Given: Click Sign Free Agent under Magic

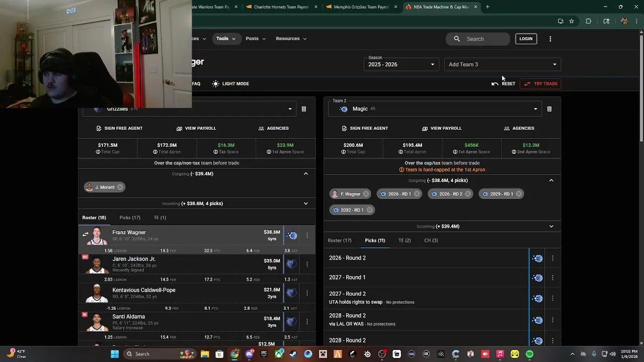Looking at the screenshot, I should pyautogui.click(x=365, y=128).
